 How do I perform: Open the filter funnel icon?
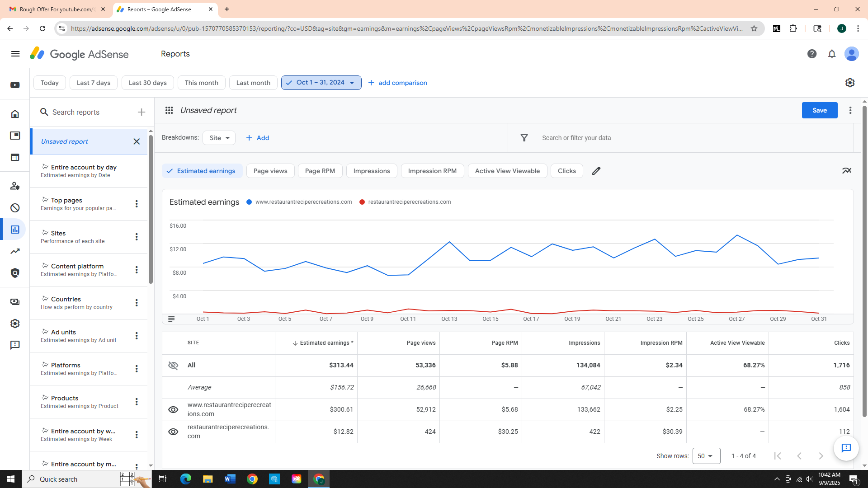[x=524, y=138]
